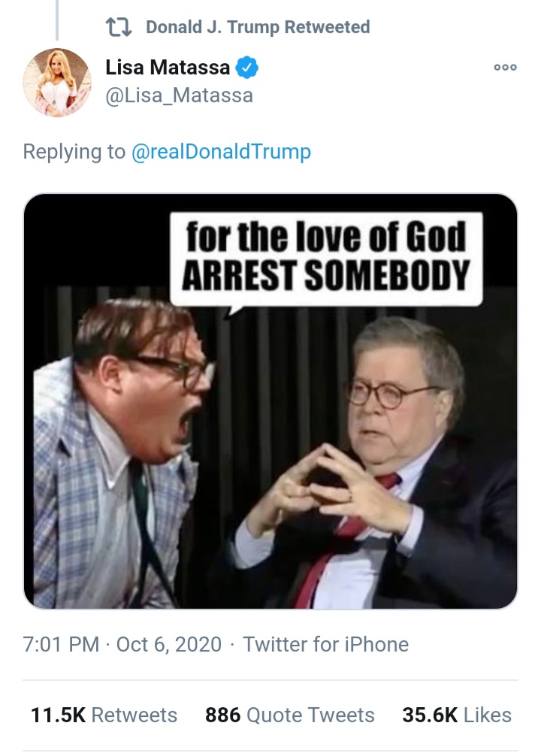The image size is (541, 756).
Task: Click the 'ARREST SOMEBODY' speech bubble
Action: [326, 259]
